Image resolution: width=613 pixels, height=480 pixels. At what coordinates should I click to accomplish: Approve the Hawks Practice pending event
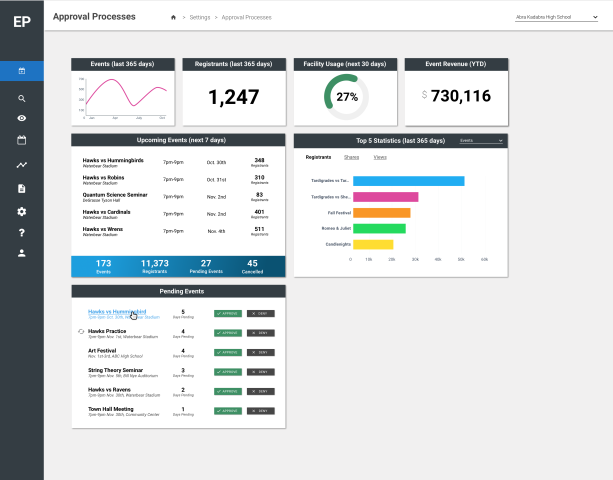(227, 333)
